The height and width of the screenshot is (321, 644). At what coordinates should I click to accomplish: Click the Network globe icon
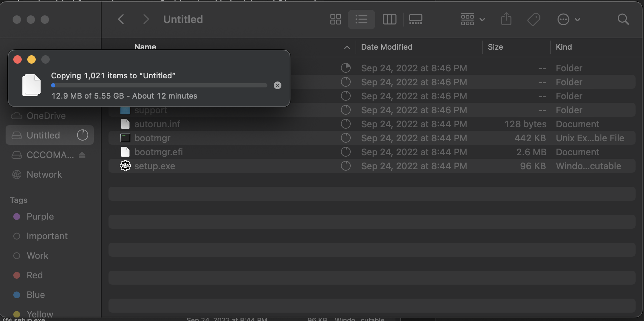[17, 174]
